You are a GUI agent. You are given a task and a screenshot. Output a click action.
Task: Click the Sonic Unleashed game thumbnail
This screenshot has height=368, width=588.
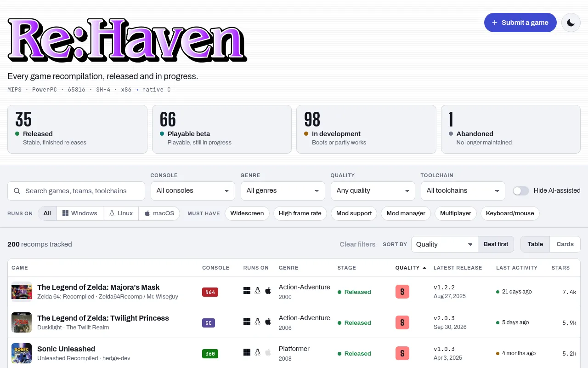(x=22, y=353)
